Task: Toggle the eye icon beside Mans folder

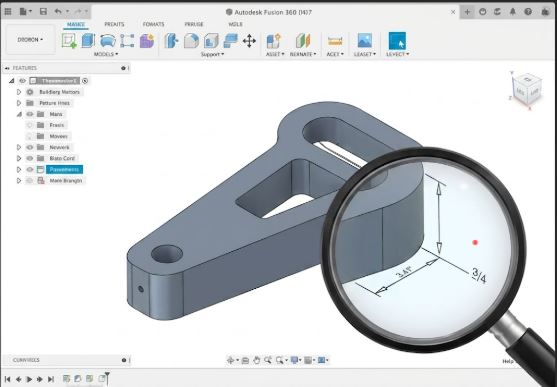Action: click(x=30, y=114)
